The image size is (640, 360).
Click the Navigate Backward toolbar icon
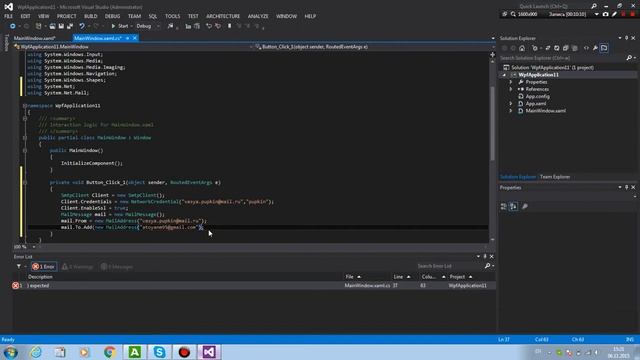point(12,26)
